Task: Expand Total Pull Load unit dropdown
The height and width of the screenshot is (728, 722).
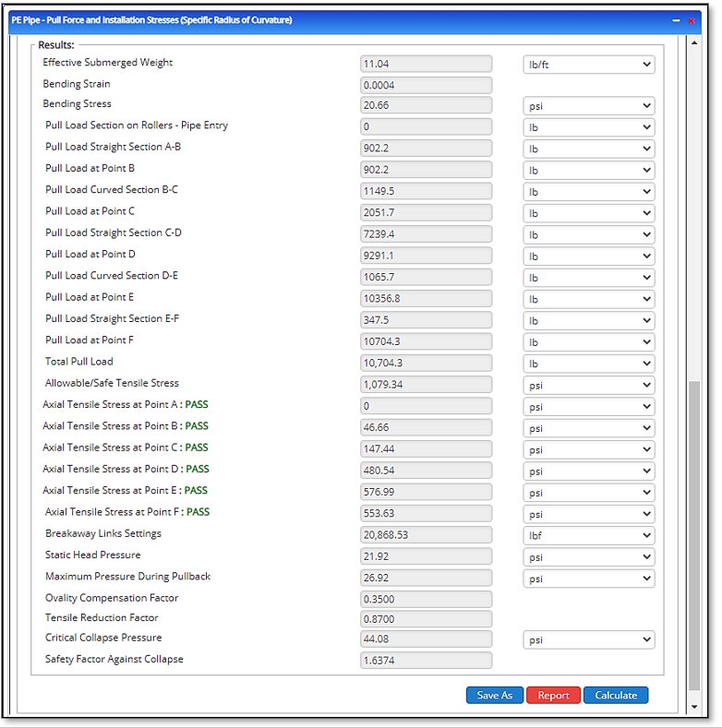Action: (x=588, y=364)
